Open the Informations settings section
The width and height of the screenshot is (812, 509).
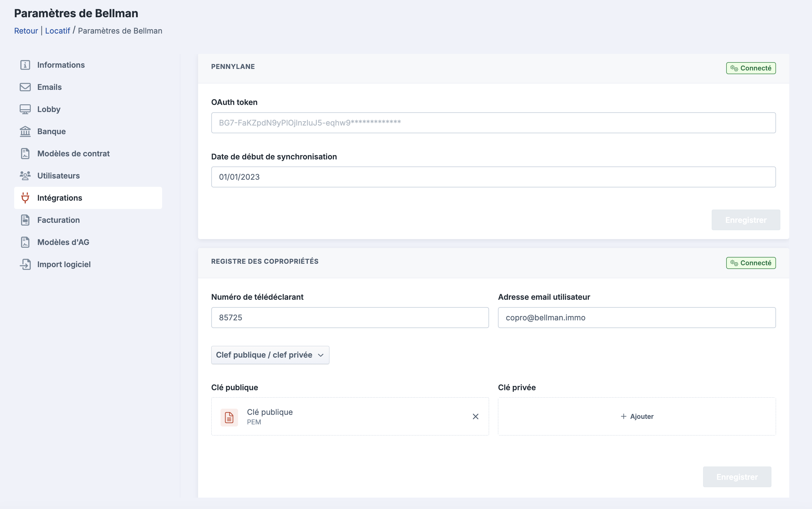coord(88,65)
